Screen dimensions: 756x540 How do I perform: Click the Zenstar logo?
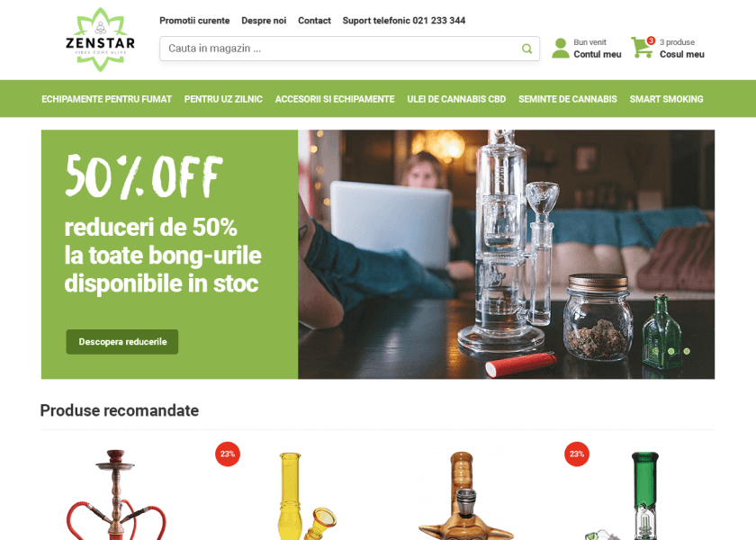pos(100,40)
